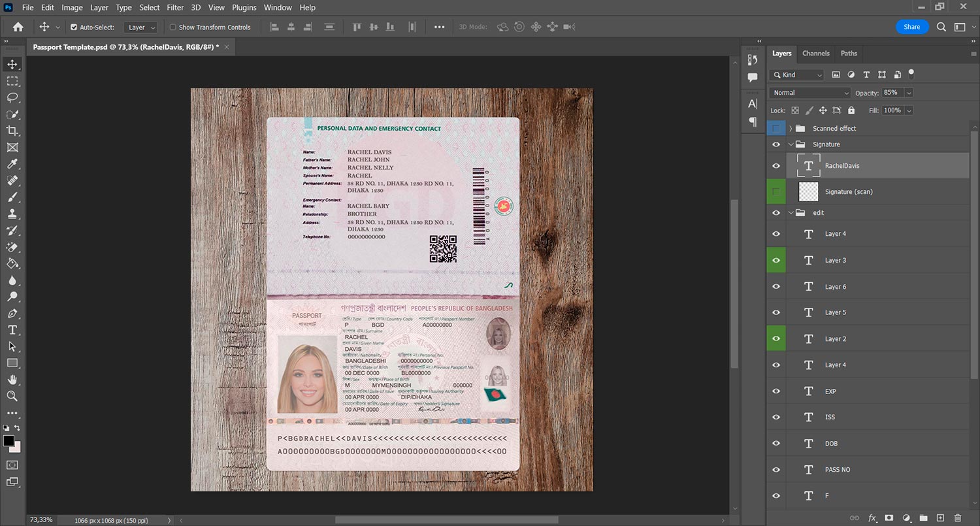Click the black foreground color swatch
Viewport: 980px width, 526px height.
[8, 441]
